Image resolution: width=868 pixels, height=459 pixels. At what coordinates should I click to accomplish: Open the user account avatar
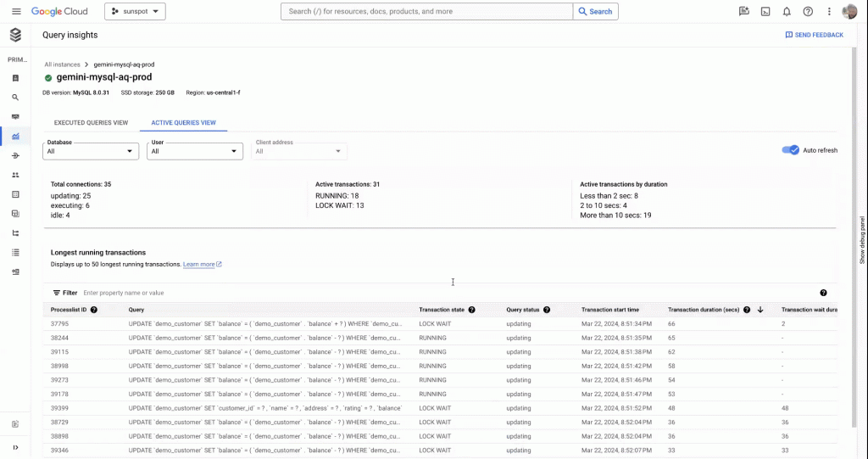[849, 11]
